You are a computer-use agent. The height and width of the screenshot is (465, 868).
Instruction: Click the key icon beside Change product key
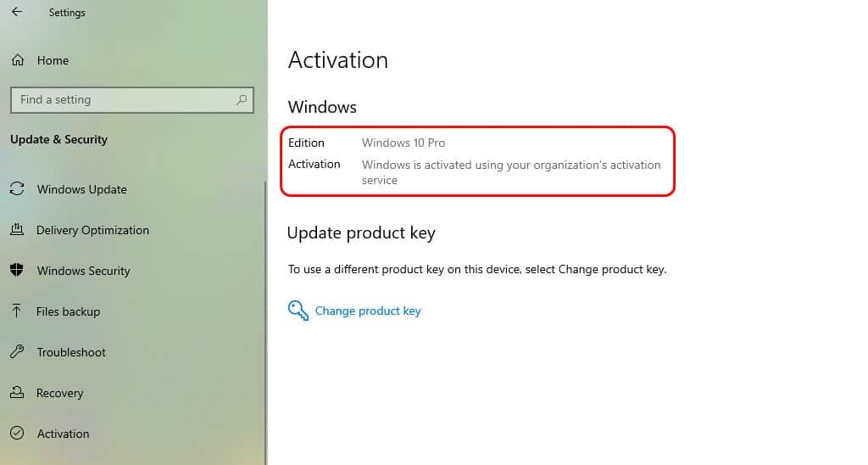tap(298, 311)
